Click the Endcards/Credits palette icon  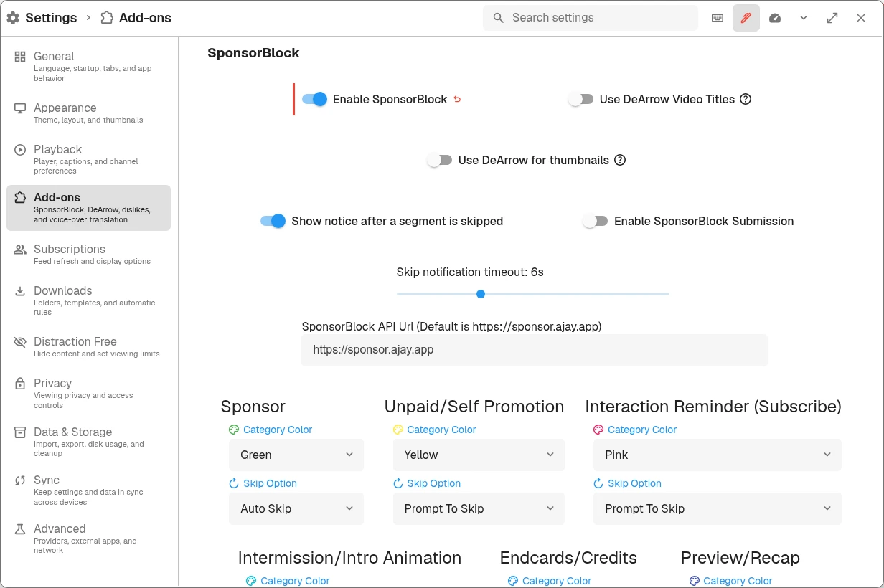pos(513,581)
